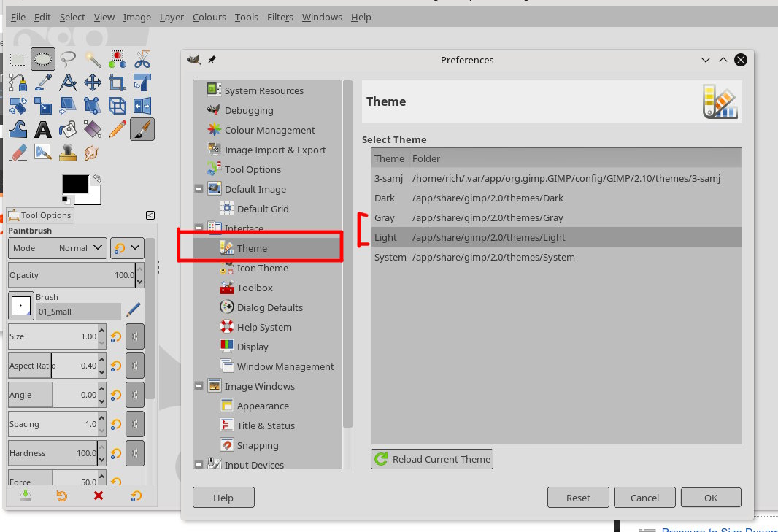Toggle the Aspect Ratio link chain button
The height and width of the screenshot is (532, 778).
point(135,366)
